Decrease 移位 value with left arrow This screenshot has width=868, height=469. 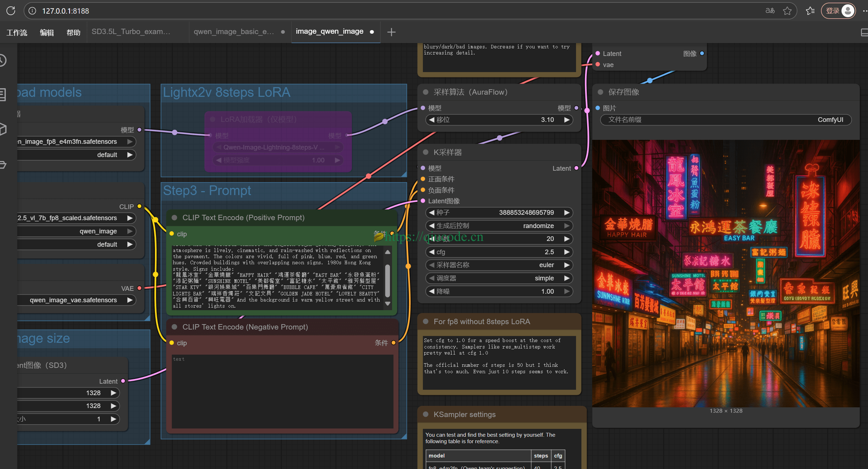[431, 120]
